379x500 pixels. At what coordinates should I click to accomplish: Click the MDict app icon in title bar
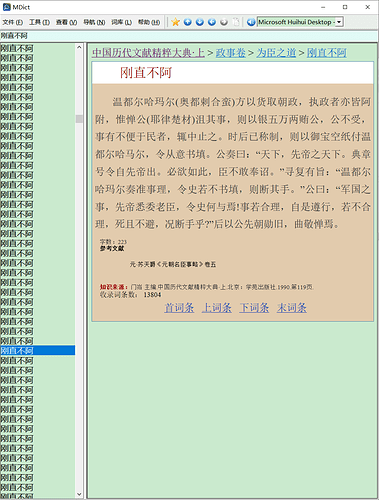[6, 7]
